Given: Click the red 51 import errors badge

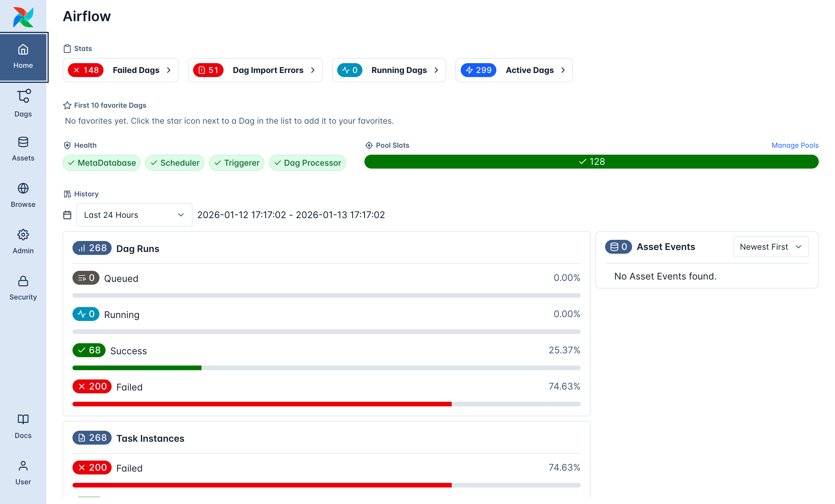Looking at the screenshot, I should tap(208, 70).
